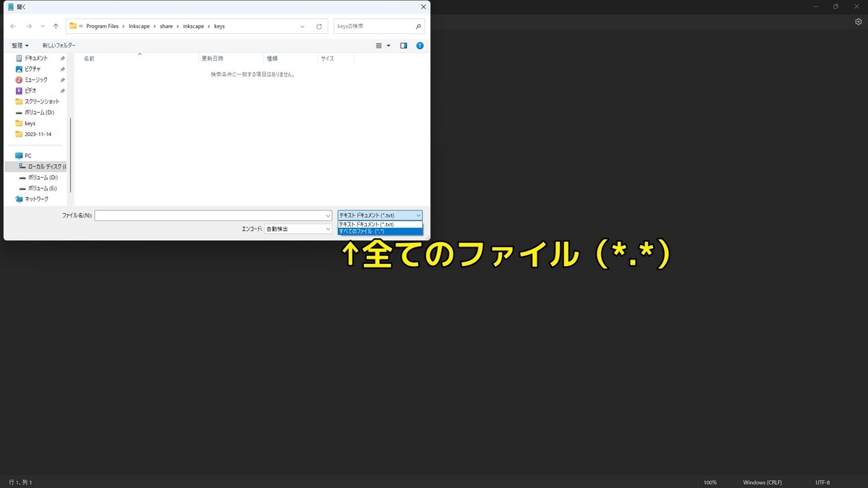This screenshot has height=488, width=868.
Task: Toggle the preview pane
Action: click(x=403, y=45)
